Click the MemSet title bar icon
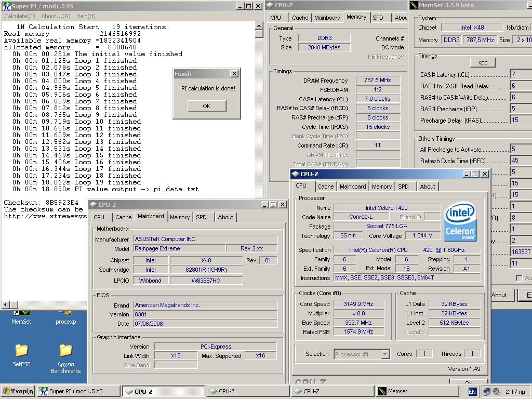The height and width of the screenshot is (399, 532). pos(414,5)
